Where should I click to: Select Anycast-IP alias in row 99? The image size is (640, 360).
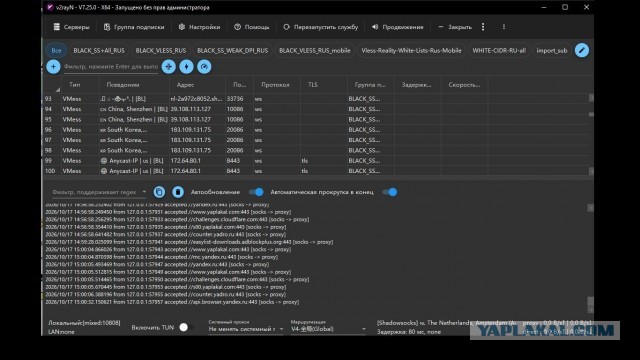[132, 161]
